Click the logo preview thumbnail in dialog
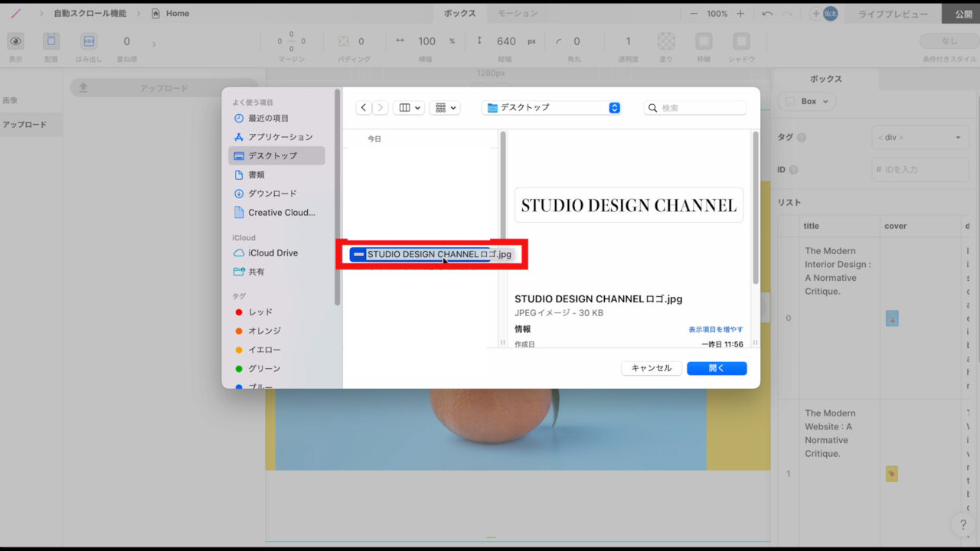The width and height of the screenshot is (980, 551). click(629, 205)
